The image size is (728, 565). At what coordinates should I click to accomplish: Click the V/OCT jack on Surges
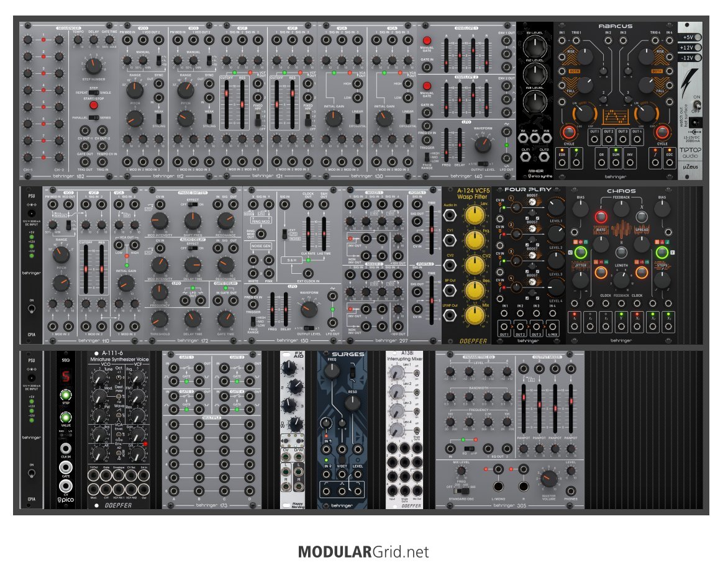(x=342, y=474)
